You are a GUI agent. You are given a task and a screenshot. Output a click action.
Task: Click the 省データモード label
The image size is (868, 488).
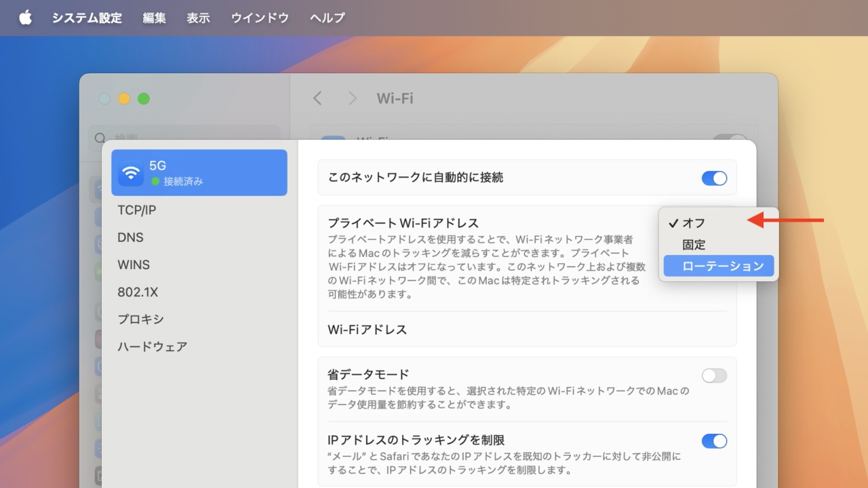point(368,374)
